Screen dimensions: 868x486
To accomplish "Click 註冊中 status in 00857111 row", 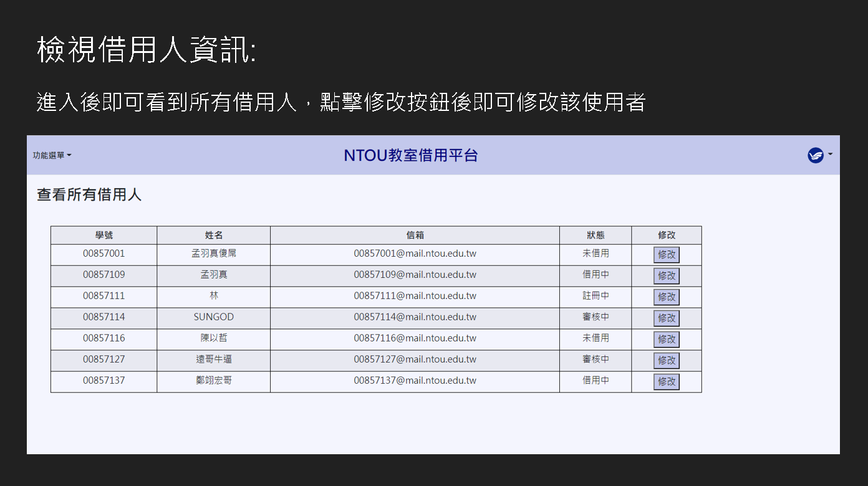I will pyautogui.click(x=596, y=296).
